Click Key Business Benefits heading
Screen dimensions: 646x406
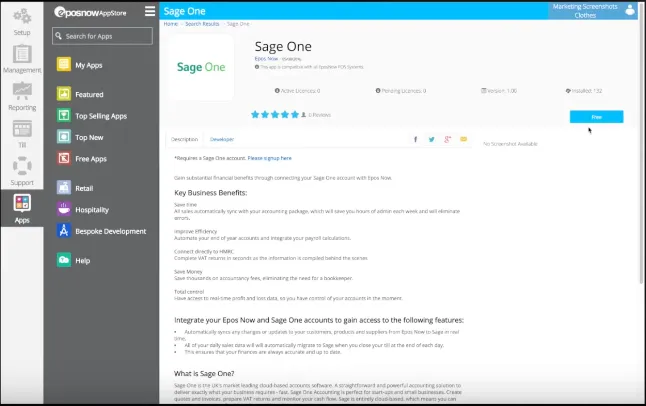(211, 193)
